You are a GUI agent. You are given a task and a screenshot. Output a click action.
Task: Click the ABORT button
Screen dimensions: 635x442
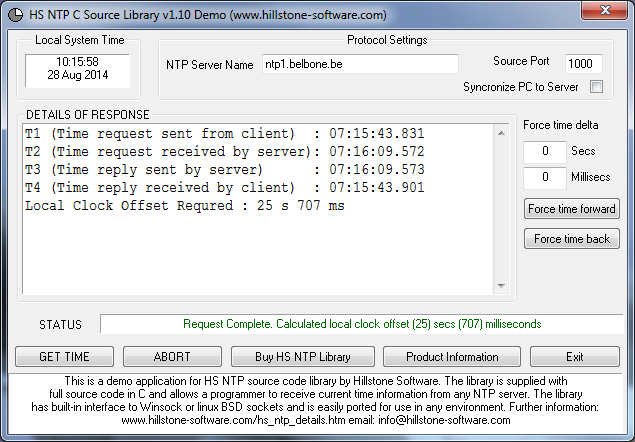point(172,357)
